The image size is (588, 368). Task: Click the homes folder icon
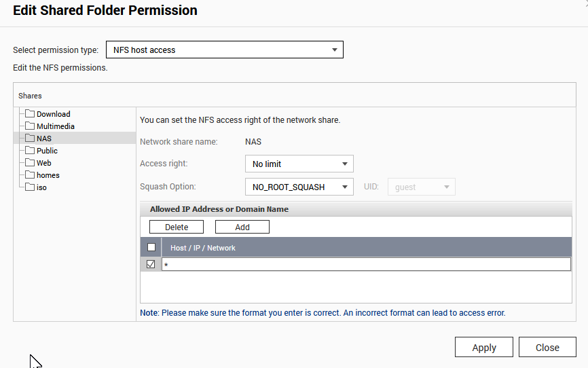pos(30,175)
